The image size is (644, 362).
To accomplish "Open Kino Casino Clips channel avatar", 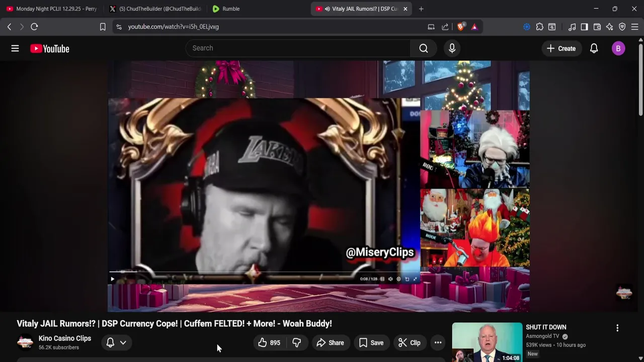I will coord(25,343).
